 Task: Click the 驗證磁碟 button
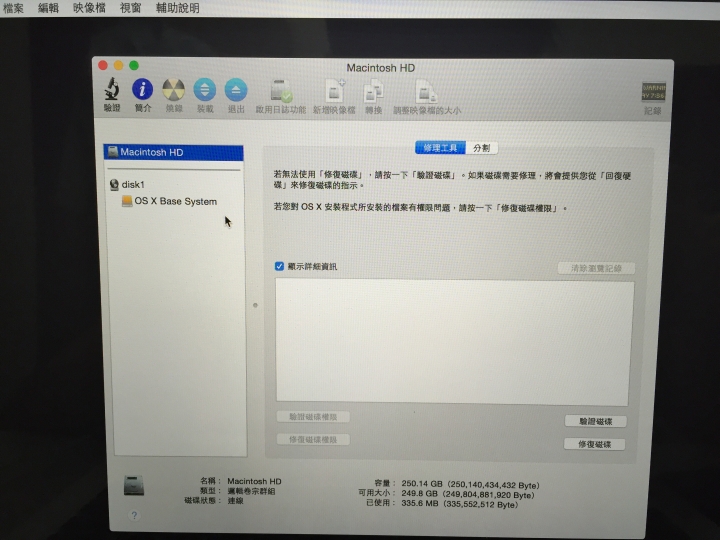tap(595, 421)
